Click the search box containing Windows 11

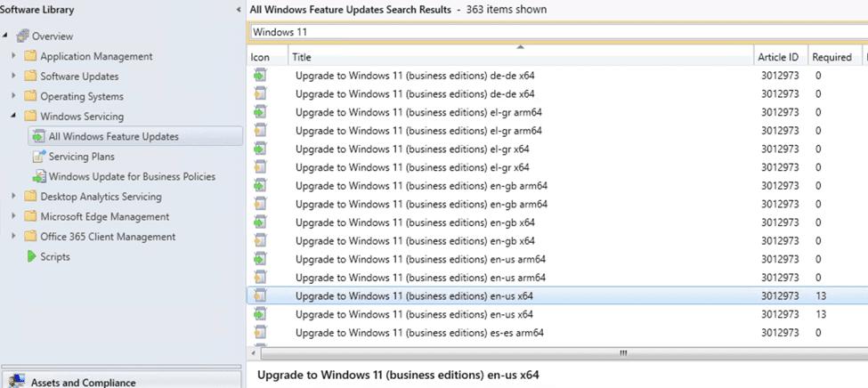tap(556, 32)
